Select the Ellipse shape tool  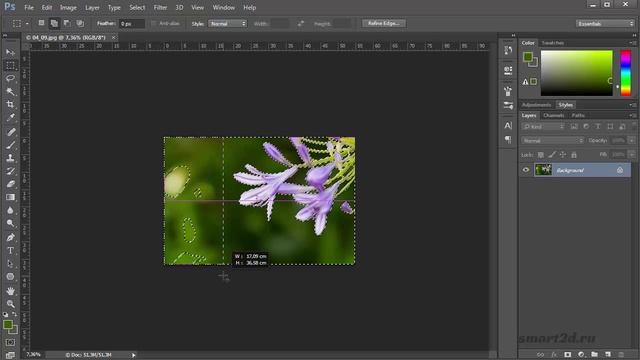pos(11,276)
